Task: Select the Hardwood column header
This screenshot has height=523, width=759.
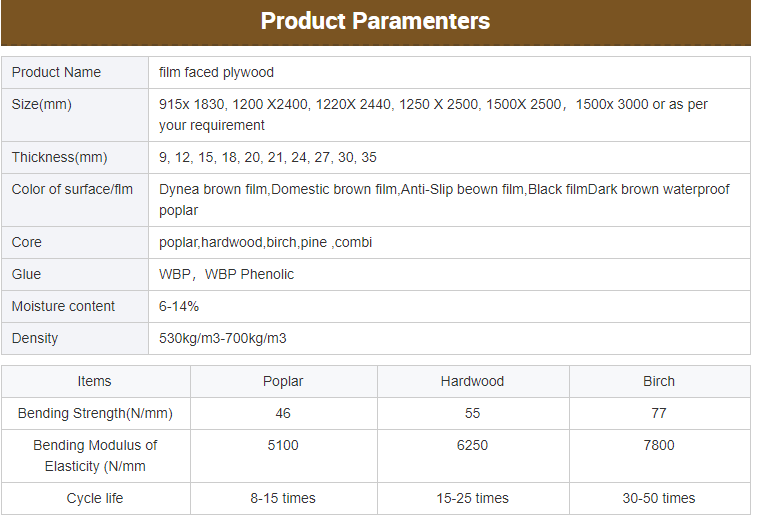Action: (x=473, y=382)
